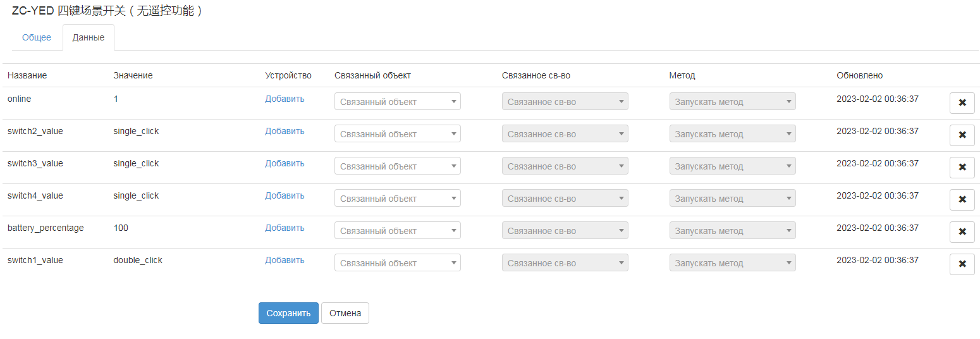Delete the switch3_value property row
Viewport: 980px width, 339px height.
(x=962, y=167)
